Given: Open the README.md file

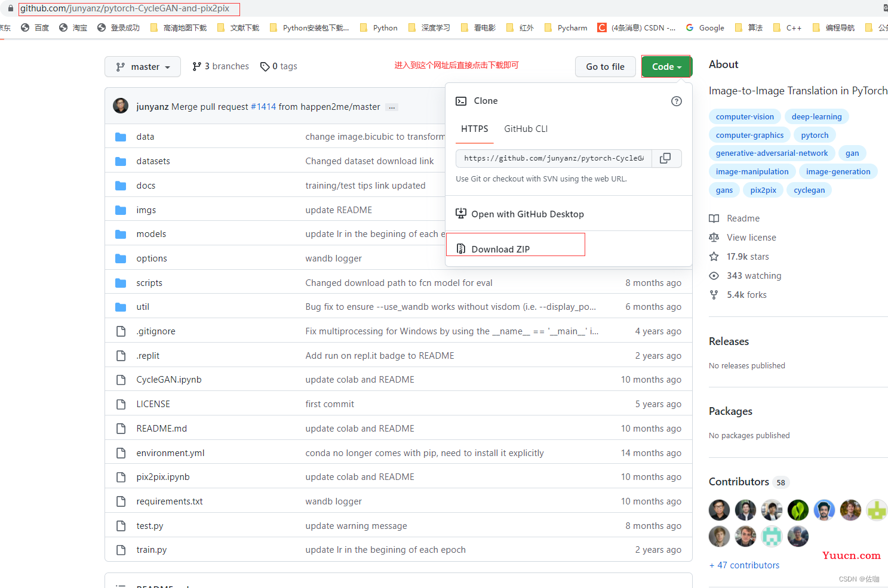Looking at the screenshot, I should coord(161,429).
